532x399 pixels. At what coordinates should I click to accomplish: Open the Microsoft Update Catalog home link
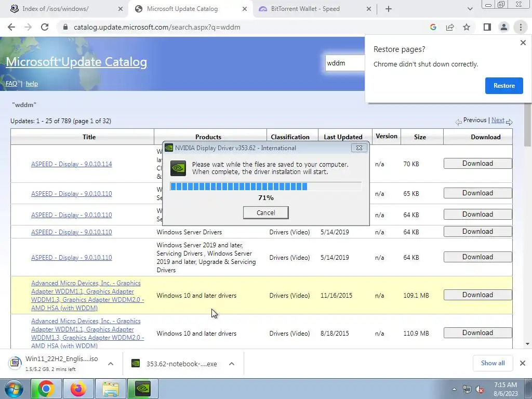(x=76, y=62)
